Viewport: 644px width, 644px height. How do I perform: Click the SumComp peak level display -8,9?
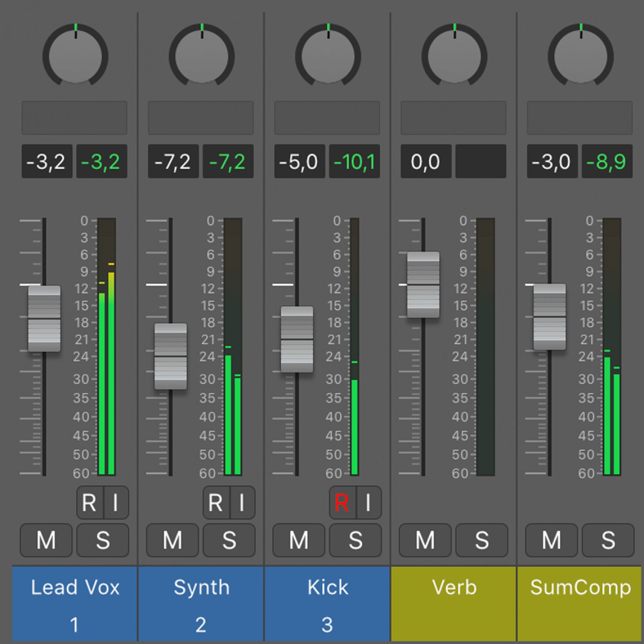[x=607, y=161]
